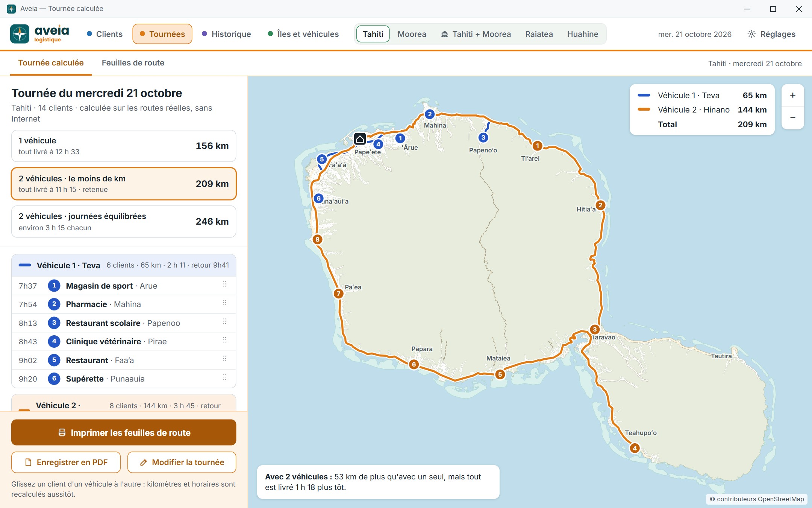Click Enregistrer en PDF
The image size is (812, 508).
click(66, 462)
